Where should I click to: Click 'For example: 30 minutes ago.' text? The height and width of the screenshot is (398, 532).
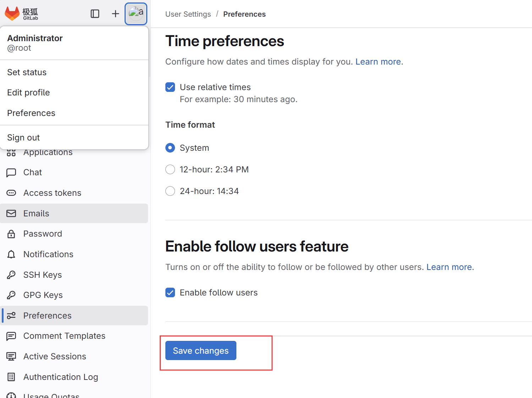click(238, 99)
